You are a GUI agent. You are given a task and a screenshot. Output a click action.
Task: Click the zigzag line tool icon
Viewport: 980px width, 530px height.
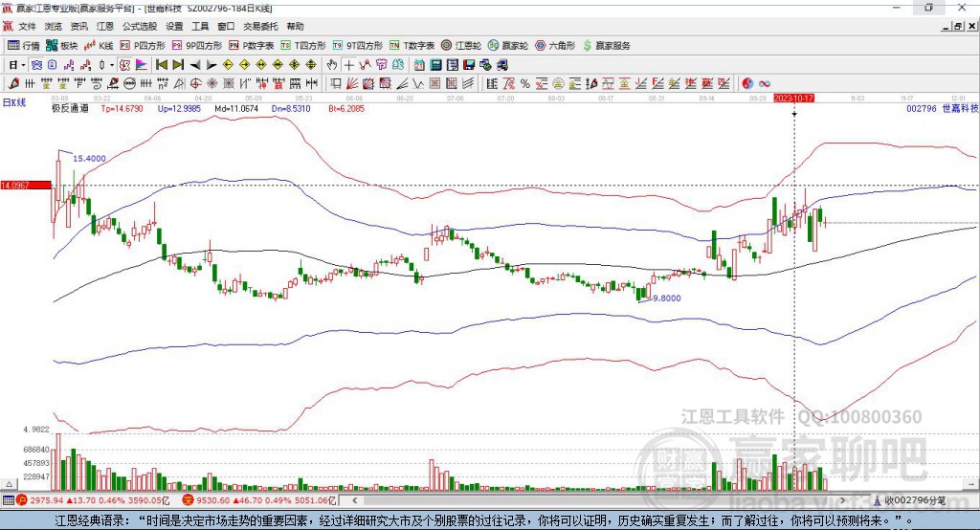pyautogui.click(x=417, y=83)
